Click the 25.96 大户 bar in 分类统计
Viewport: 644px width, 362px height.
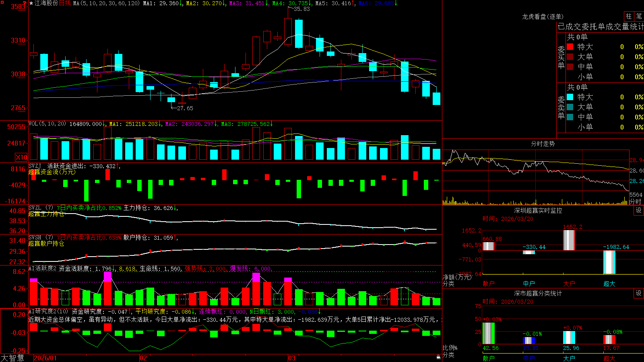point(569,338)
